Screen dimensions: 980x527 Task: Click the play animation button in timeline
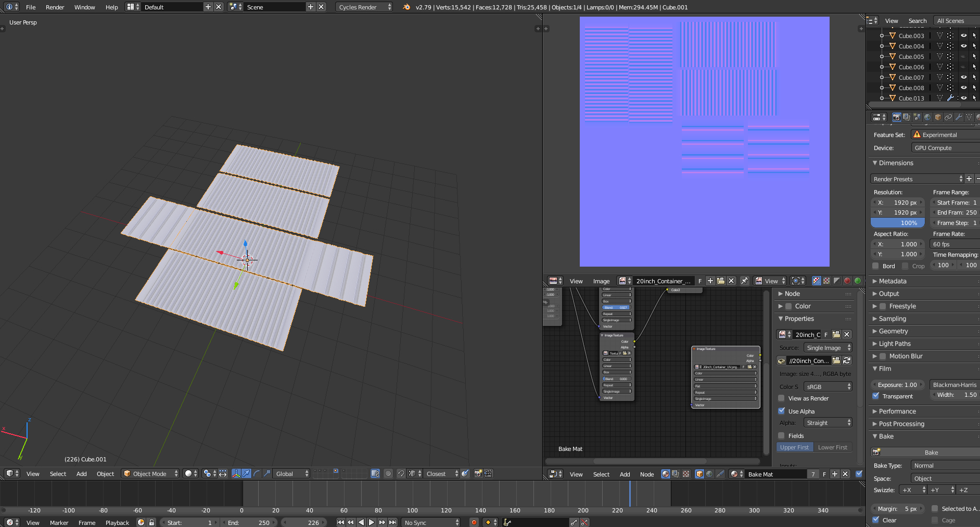click(371, 522)
